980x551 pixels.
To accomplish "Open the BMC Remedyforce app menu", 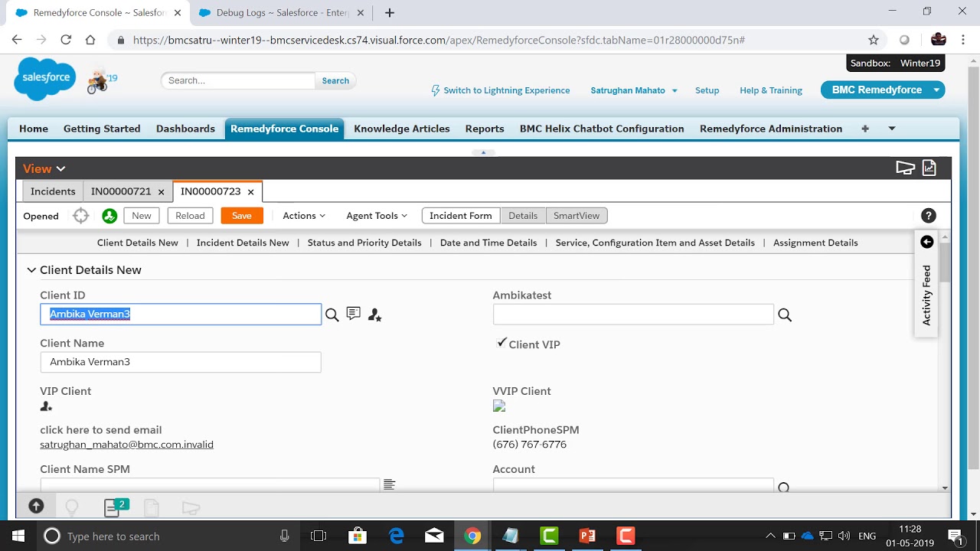I will point(883,90).
